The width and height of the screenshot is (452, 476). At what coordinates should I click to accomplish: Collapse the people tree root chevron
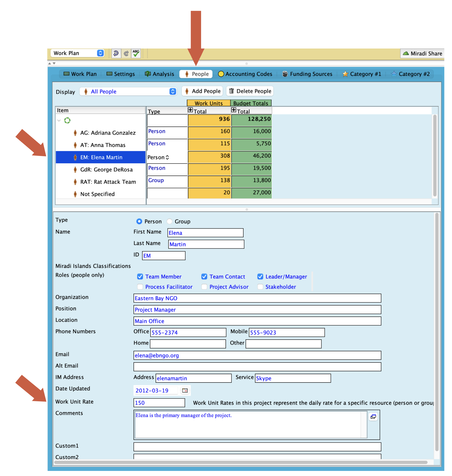tap(59, 120)
